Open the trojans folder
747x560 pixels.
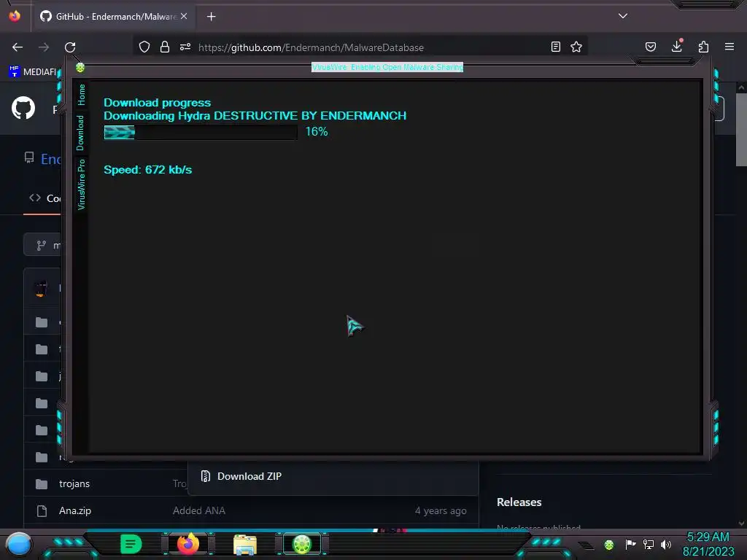coord(74,484)
